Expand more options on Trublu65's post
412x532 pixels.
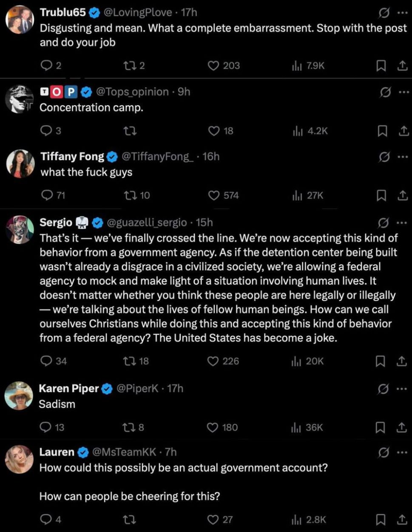click(x=402, y=13)
